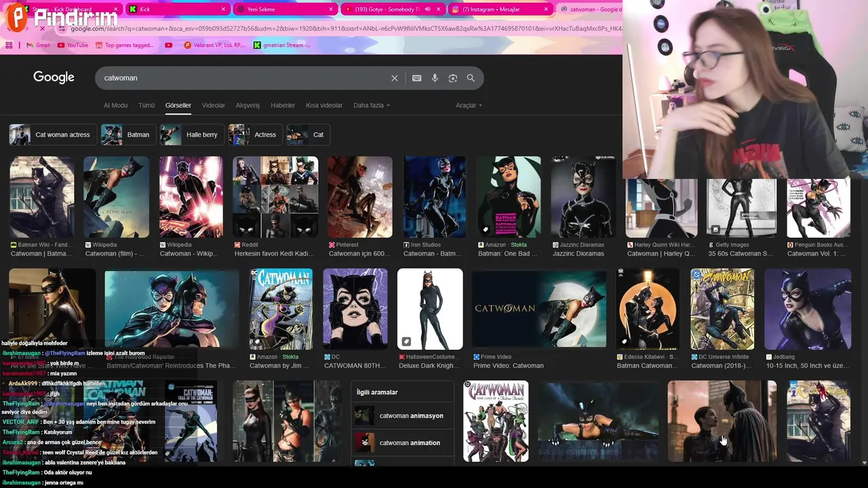Open the Wikipedia Catwoman (film) image
This screenshot has height=488, width=868.
tap(116, 197)
